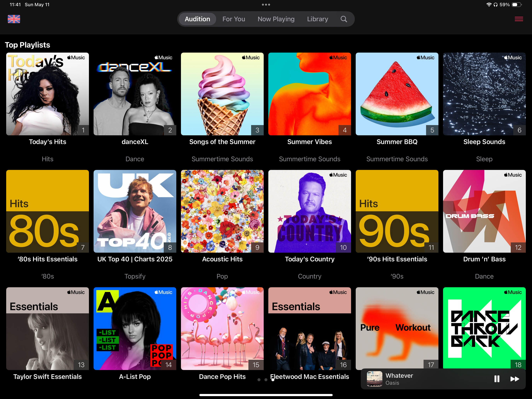Open the Now Playing tab
Image resolution: width=532 pixels, height=399 pixels.
(276, 19)
